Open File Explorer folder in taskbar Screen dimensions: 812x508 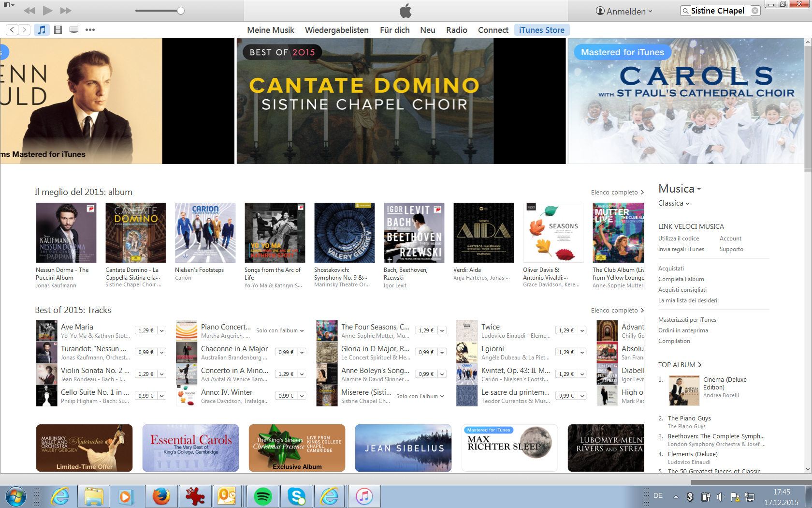tap(94, 496)
